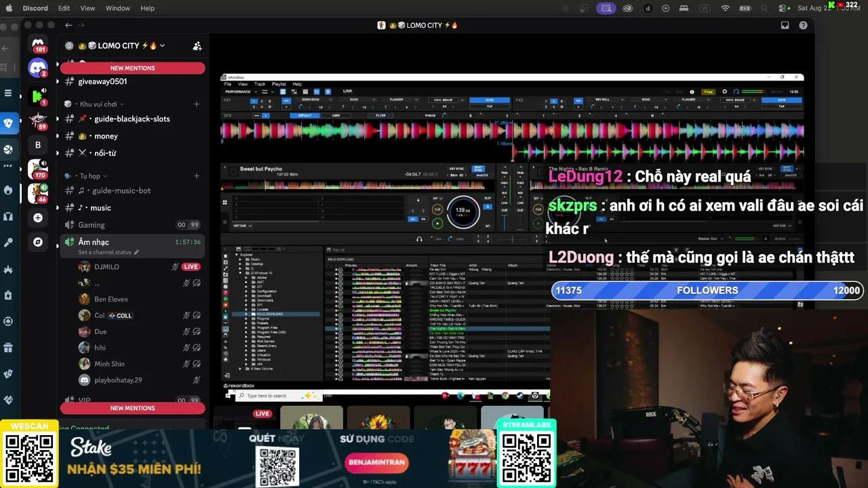Viewport: 868px width, 488px height.
Task: Open Wi-Fi status in the macOS menu bar
Action: [x=725, y=8]
